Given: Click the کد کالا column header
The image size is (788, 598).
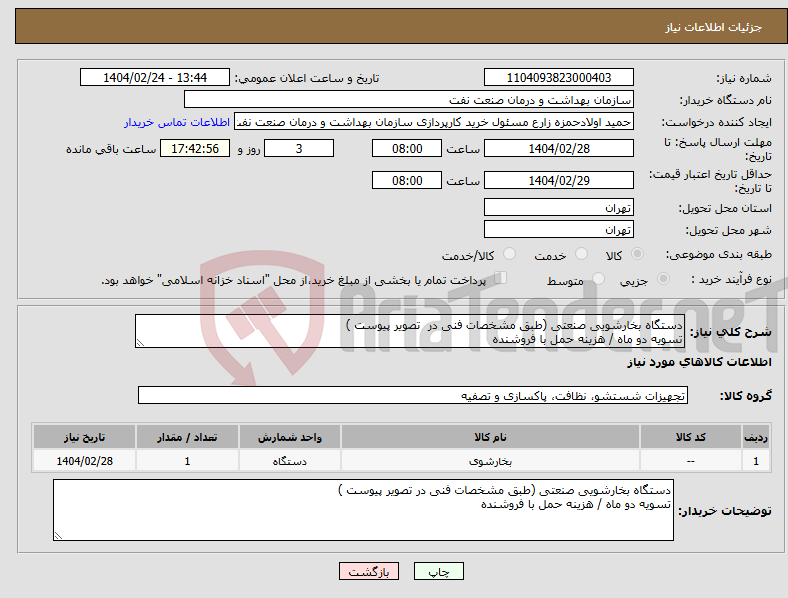Looking at the screenshot, I should point(691,437).
